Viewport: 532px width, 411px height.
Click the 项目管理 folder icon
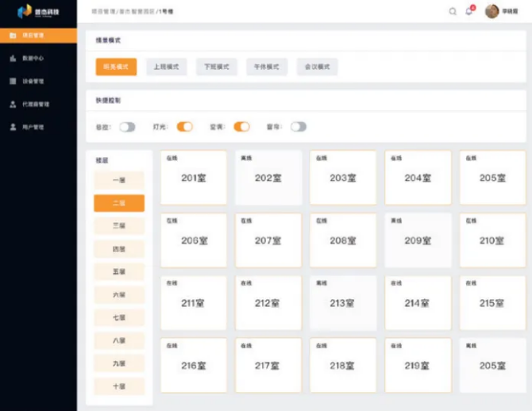[x=13, y=35]
